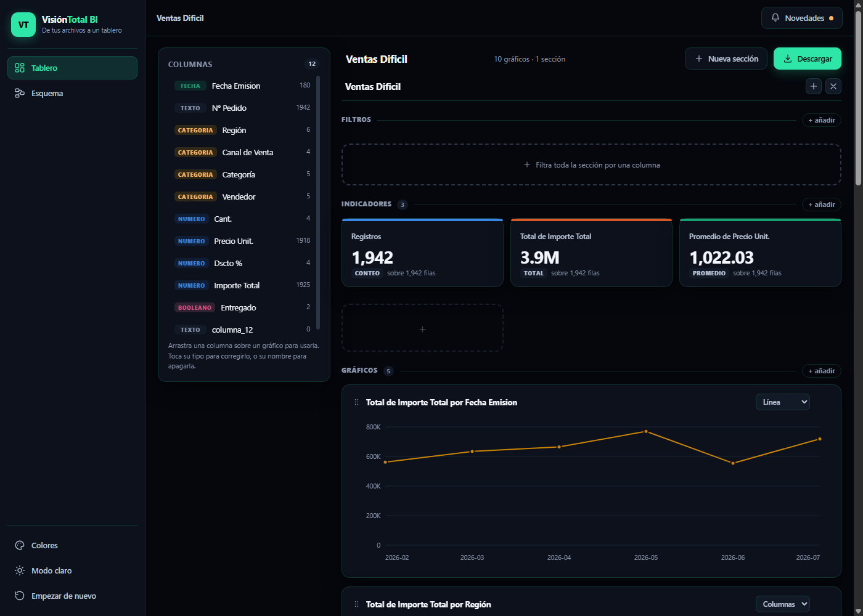Screen dimensions: 863x616
Task: Click the VT app logo icon
Action: pos(23,25)
